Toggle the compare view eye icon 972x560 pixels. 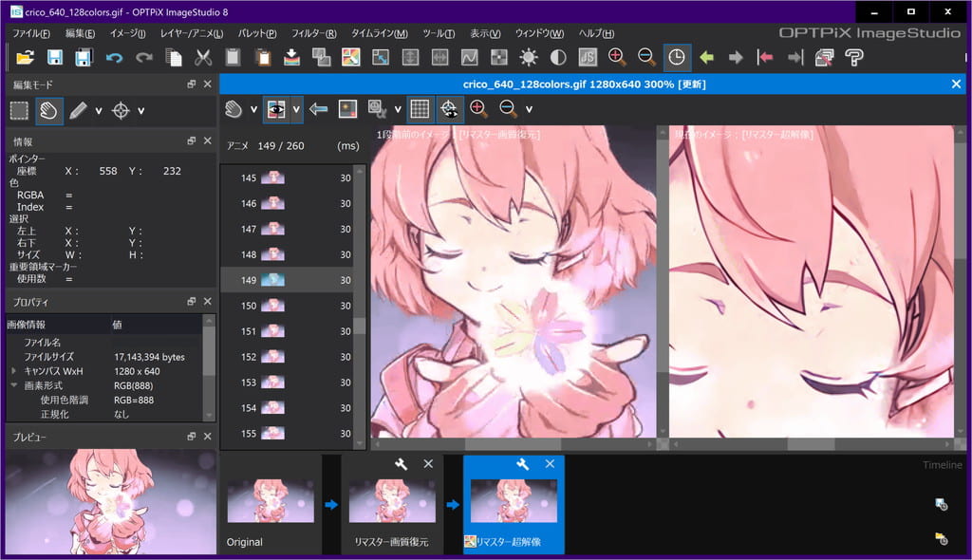point(276,109)
